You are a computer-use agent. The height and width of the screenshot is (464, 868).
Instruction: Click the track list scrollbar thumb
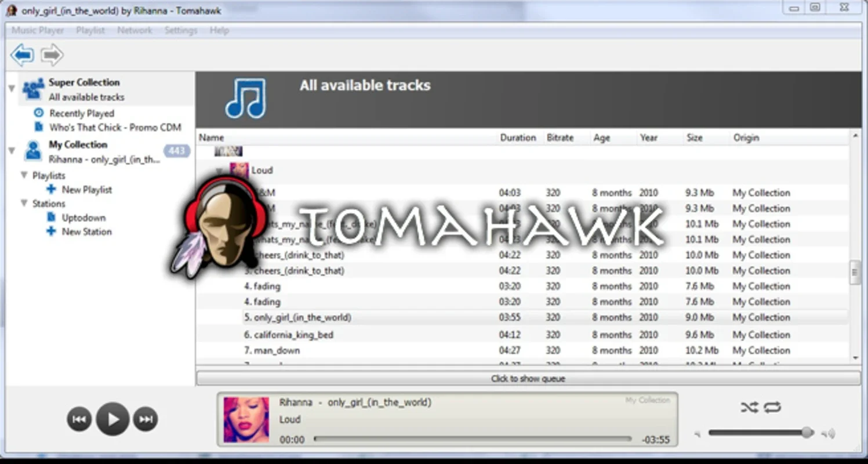[855, 273]
